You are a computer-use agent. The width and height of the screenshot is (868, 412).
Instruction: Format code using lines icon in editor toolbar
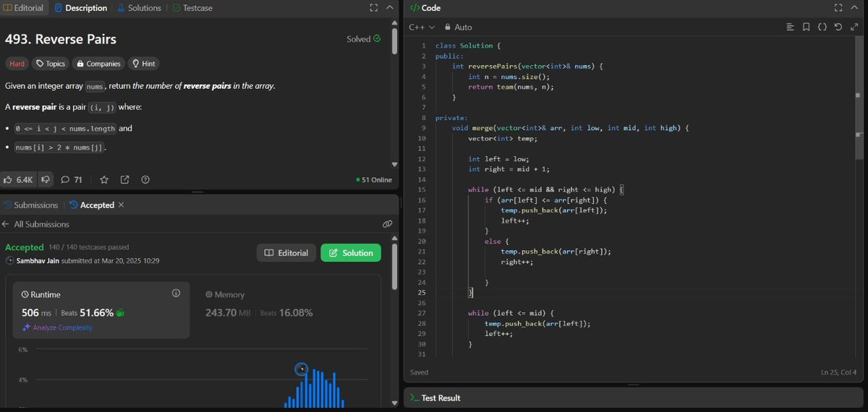[x=790, y=27]
